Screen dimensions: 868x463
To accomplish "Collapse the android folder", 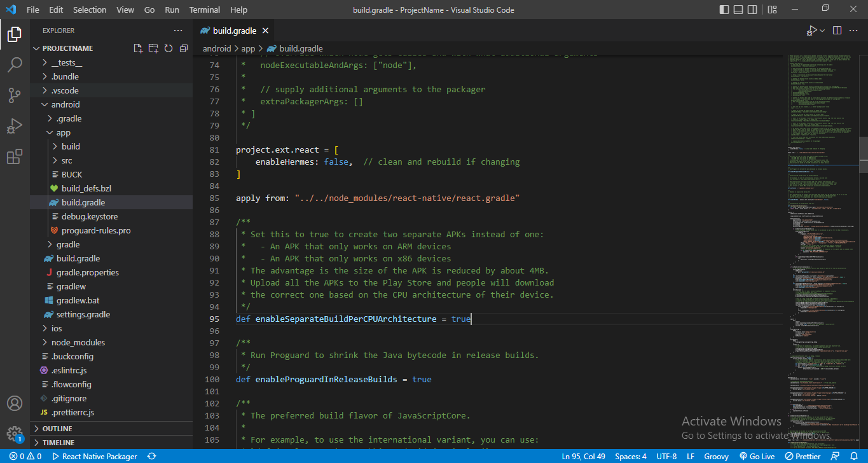I will [65, 104].
